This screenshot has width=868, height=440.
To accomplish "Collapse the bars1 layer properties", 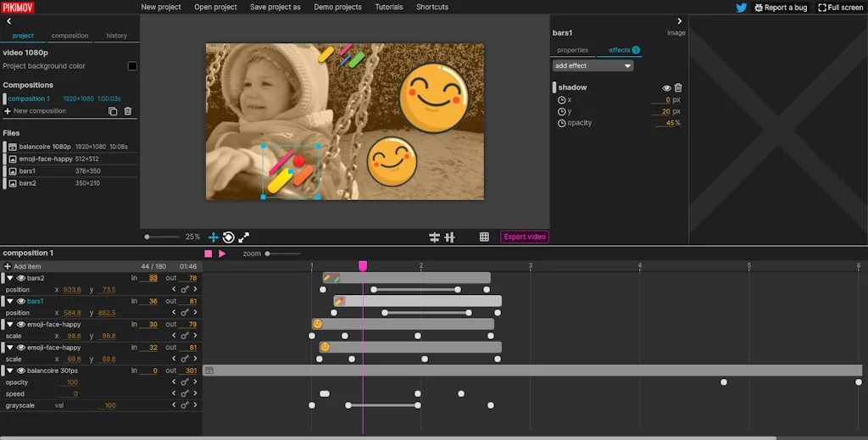I will 9,301.
